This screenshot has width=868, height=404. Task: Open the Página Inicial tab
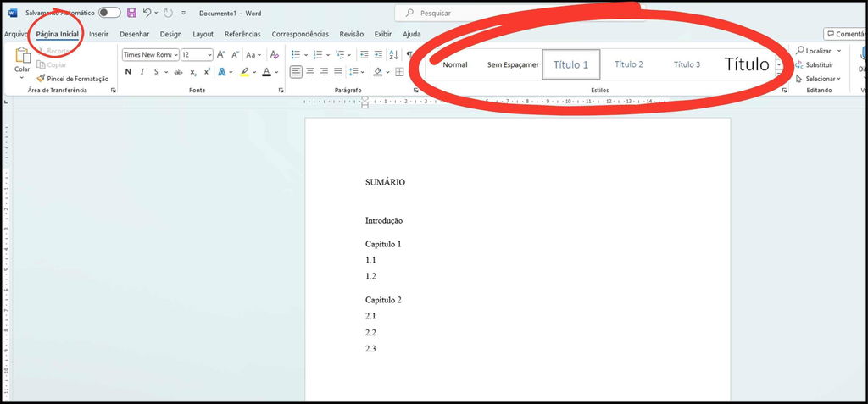click(57, 35)
